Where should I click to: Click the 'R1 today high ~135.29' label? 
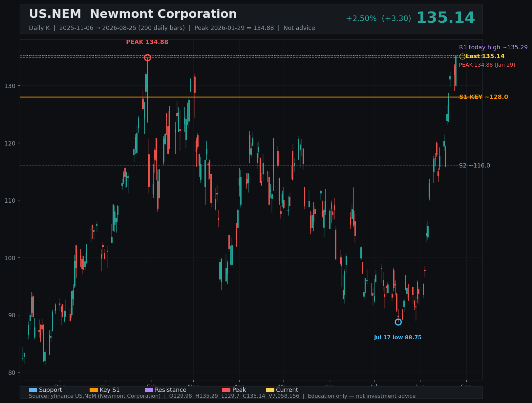tap(493, 47)
